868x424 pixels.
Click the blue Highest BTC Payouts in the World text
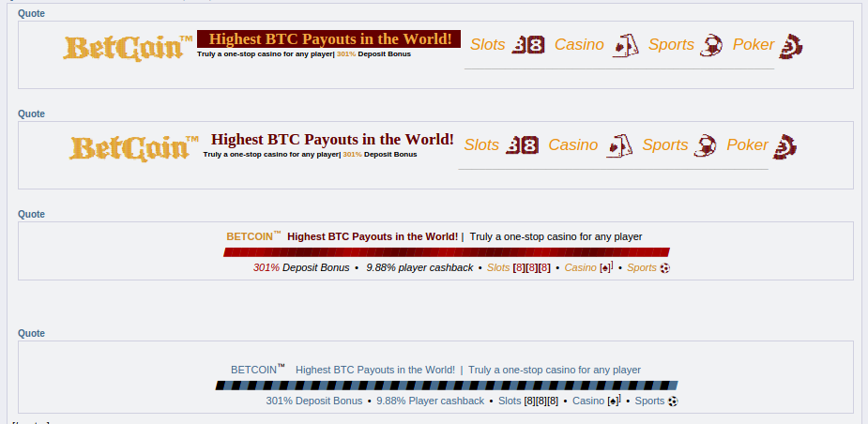tap(375, 370)
